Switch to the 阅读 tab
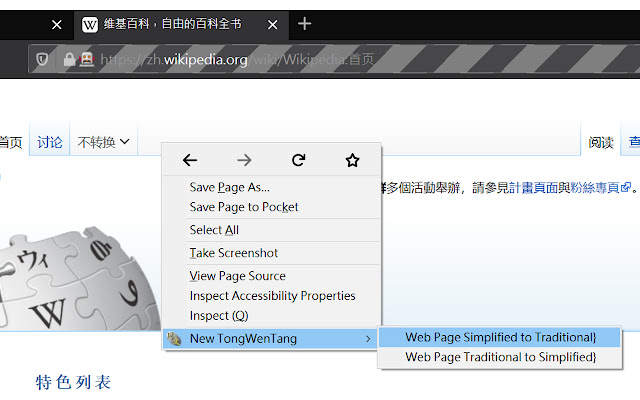The height and width of the screenshot is (400, 640). [x=601, y=142]
